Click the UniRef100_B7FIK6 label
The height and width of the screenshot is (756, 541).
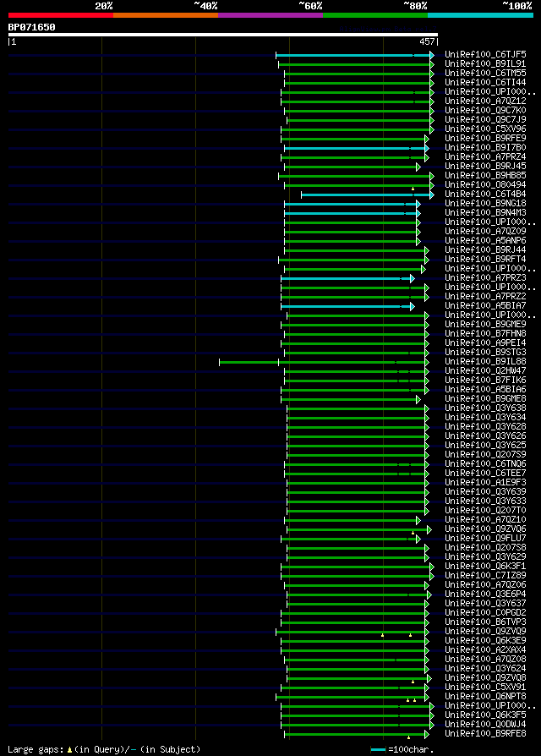coord(485,381)
